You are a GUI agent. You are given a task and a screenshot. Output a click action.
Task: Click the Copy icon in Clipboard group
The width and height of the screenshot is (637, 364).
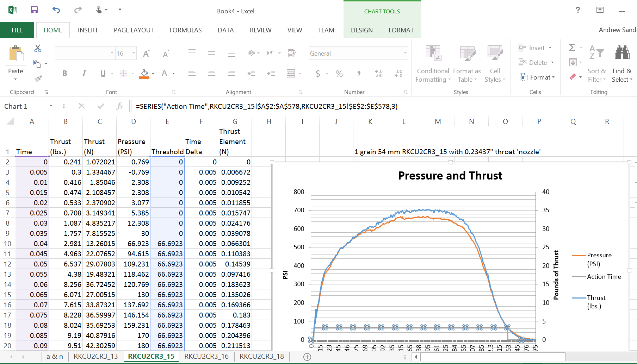(x=37, y=63)
